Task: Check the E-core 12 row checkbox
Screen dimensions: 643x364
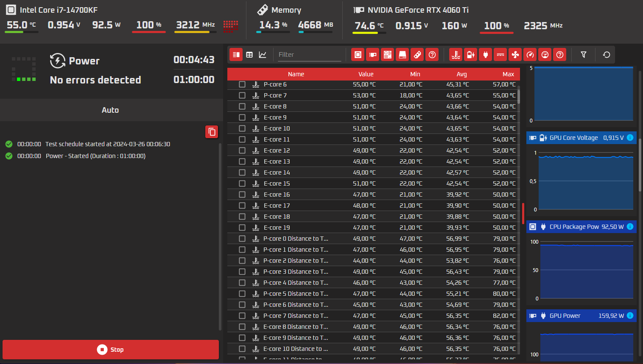Action: coord(242,150)
